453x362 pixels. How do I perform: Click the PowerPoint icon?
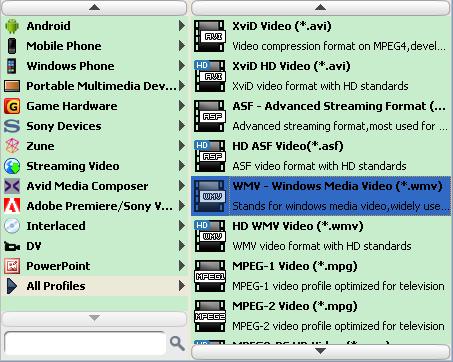click(12, 266)
